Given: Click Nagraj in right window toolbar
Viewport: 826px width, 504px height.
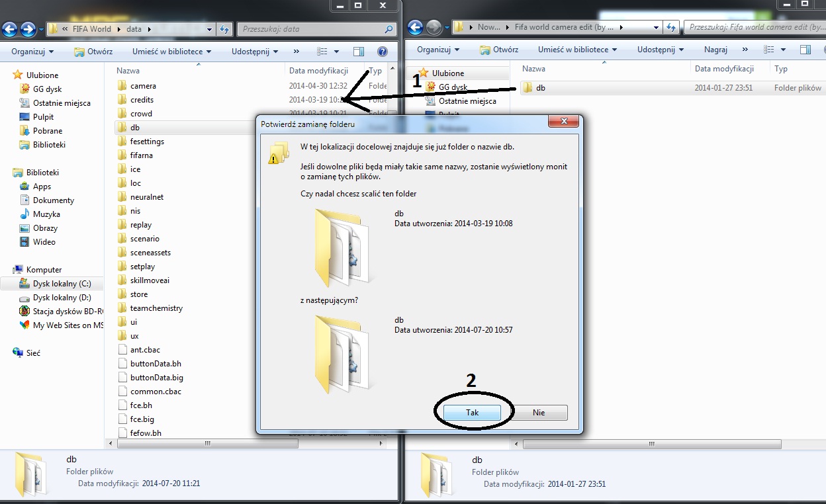Looking at the screenshot, I should [x=715, y=49].
